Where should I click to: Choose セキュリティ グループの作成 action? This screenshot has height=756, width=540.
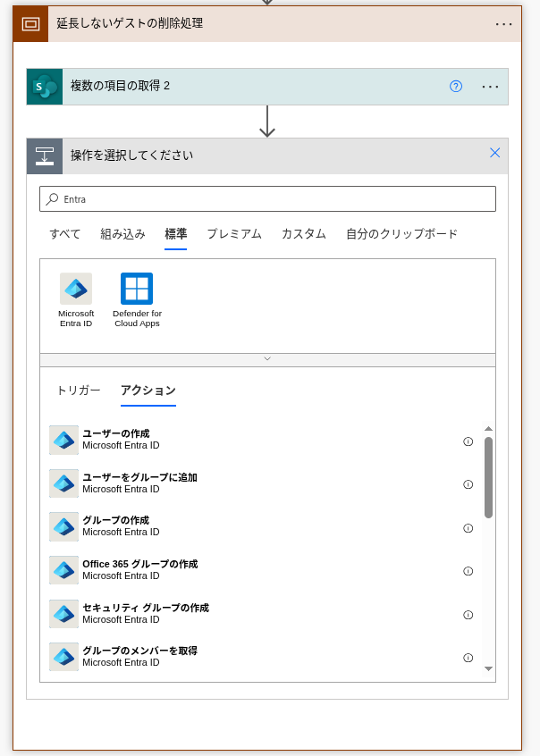tap(260, 613)
